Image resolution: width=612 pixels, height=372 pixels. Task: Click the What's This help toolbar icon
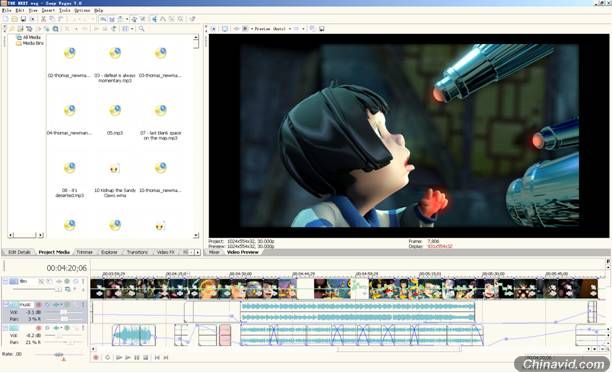tap(192, 19)
